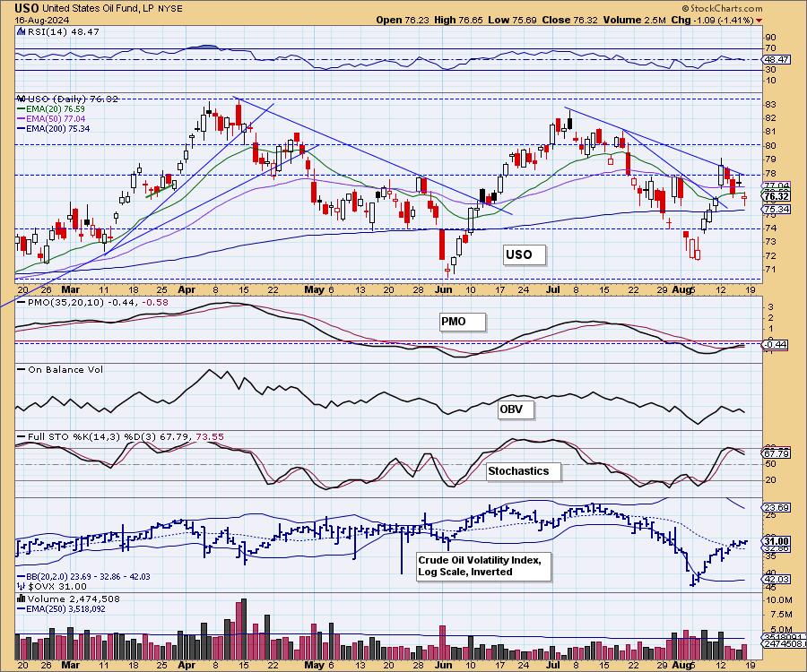The height and width of the screenshot is (672, 807).
Task: Click the PMO annotation box
Action: click(x=462, y=322)
